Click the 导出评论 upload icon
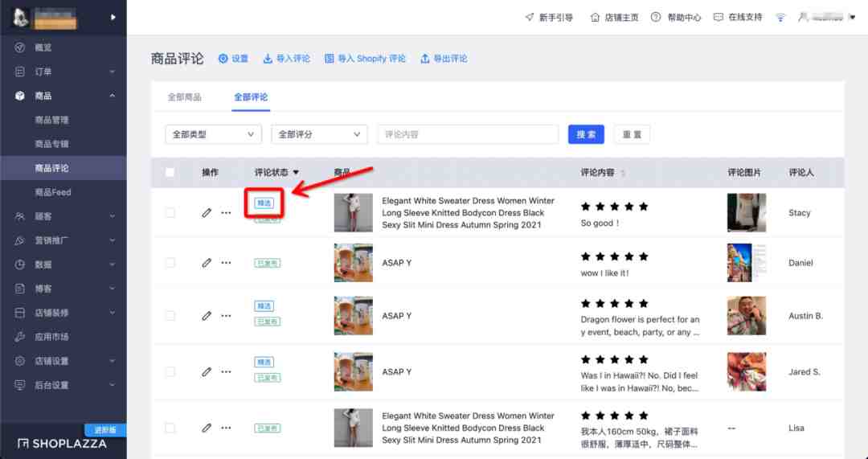Image resolution: width=868 pixels, height=459 pixels. pos(425,59)
